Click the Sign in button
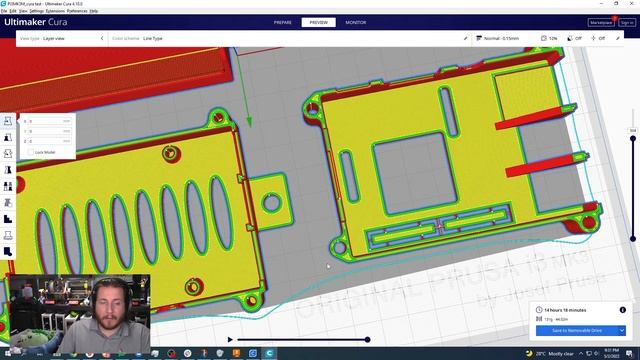Image resolution: width=640 pixels, height=360 pixels. point(627,22)
